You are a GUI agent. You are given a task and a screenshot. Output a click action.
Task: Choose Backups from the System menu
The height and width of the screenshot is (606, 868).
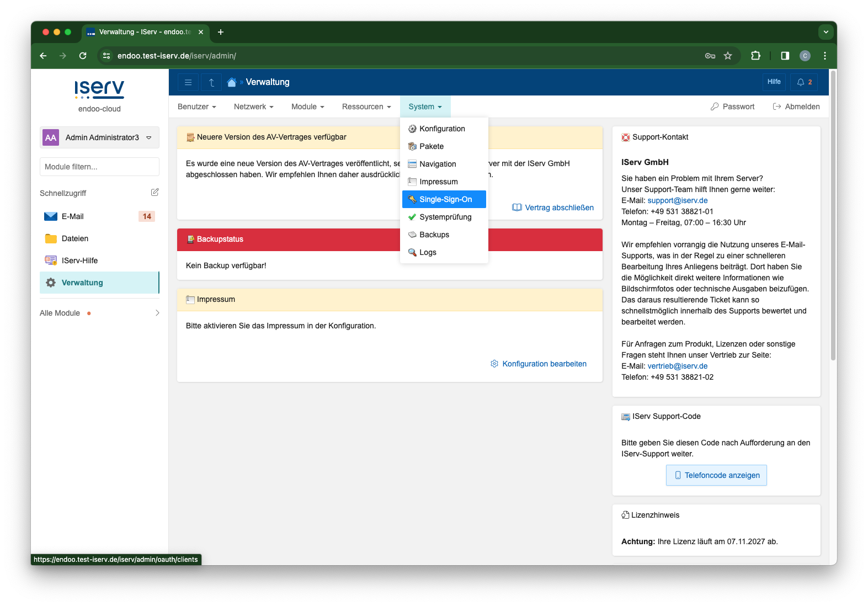point(444,235)
